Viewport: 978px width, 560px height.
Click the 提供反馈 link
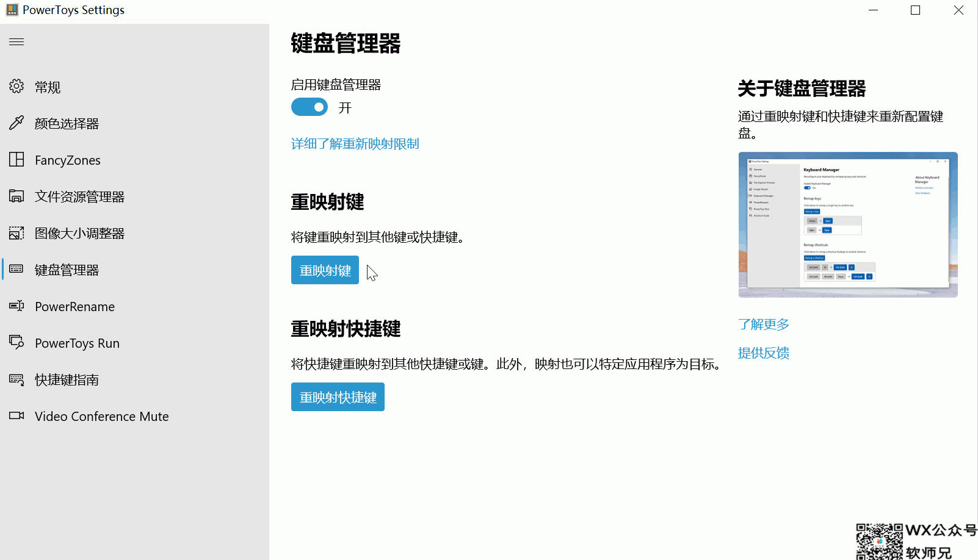pyautogui.click(x=764, y=353)
